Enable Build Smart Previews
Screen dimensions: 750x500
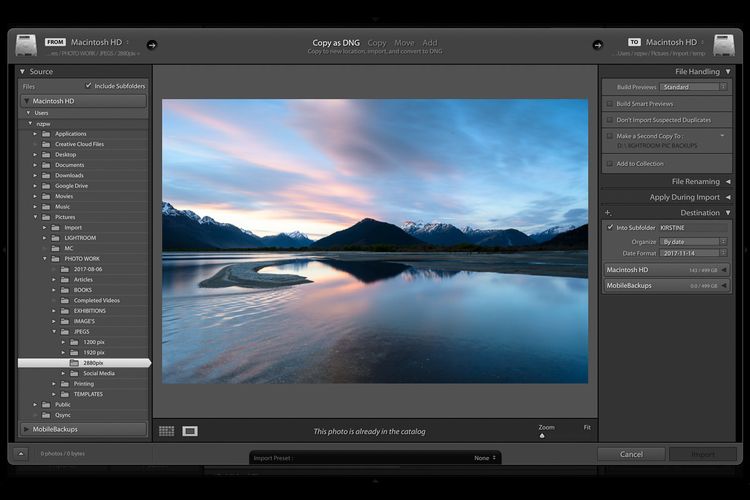610,104
